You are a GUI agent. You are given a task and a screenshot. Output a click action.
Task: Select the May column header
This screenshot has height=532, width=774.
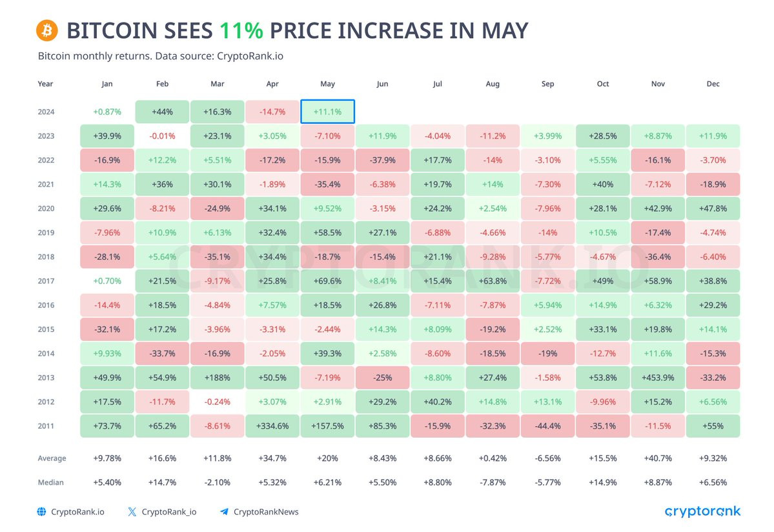click(328, 84)
